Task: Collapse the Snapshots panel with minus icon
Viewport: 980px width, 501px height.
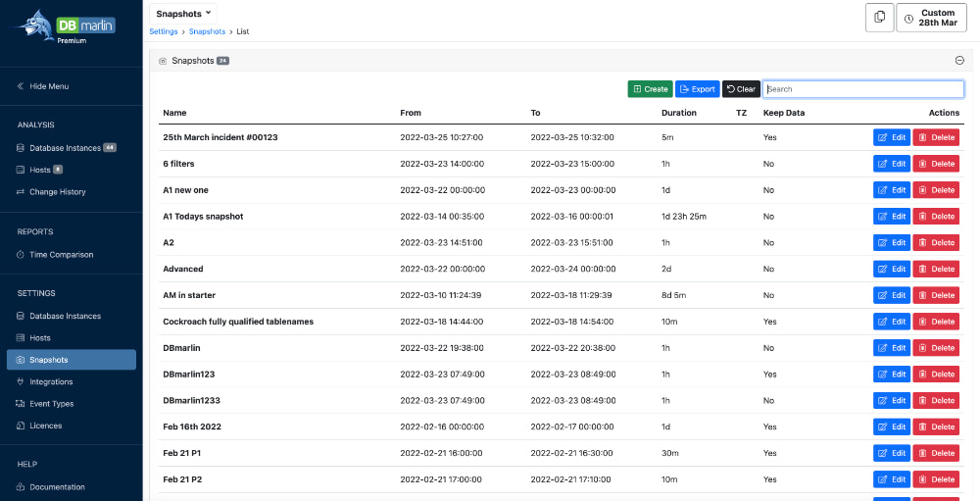Action: (x=959, y=61)
